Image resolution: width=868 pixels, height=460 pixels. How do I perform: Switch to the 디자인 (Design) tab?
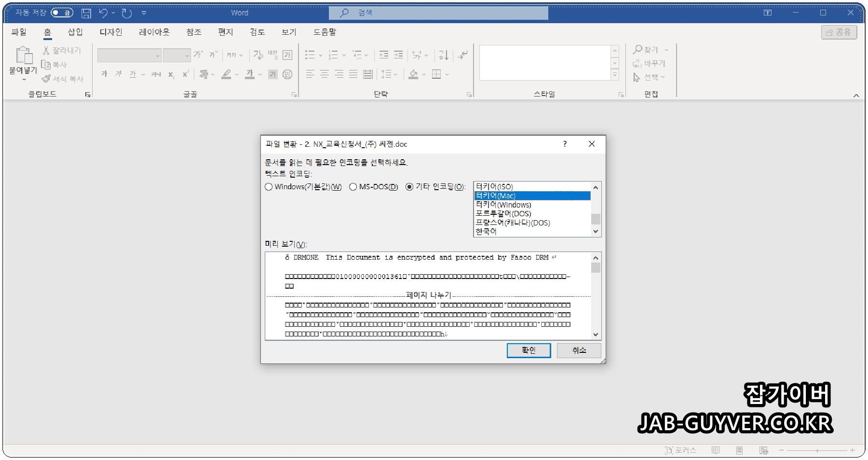111,32
